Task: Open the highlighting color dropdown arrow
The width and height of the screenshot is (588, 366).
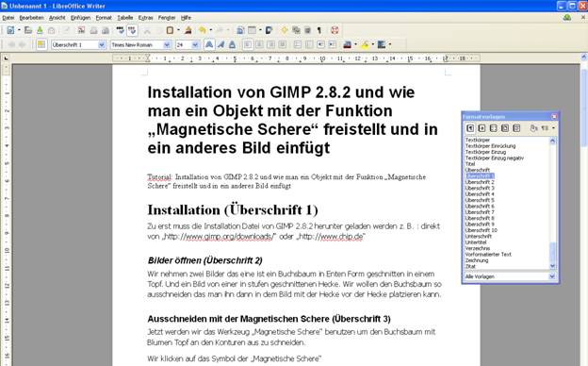Action: 373,44
